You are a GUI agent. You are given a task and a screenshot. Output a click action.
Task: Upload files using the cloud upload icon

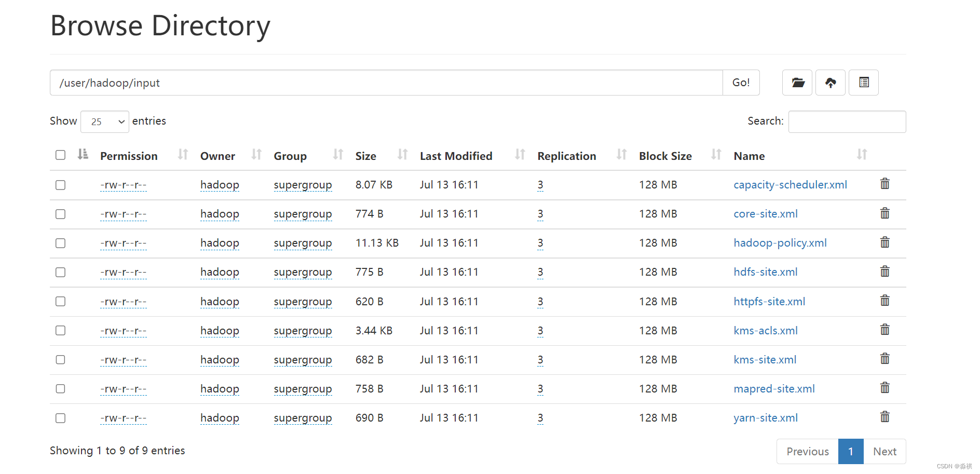pyautogui.click(x=831, y=83)
